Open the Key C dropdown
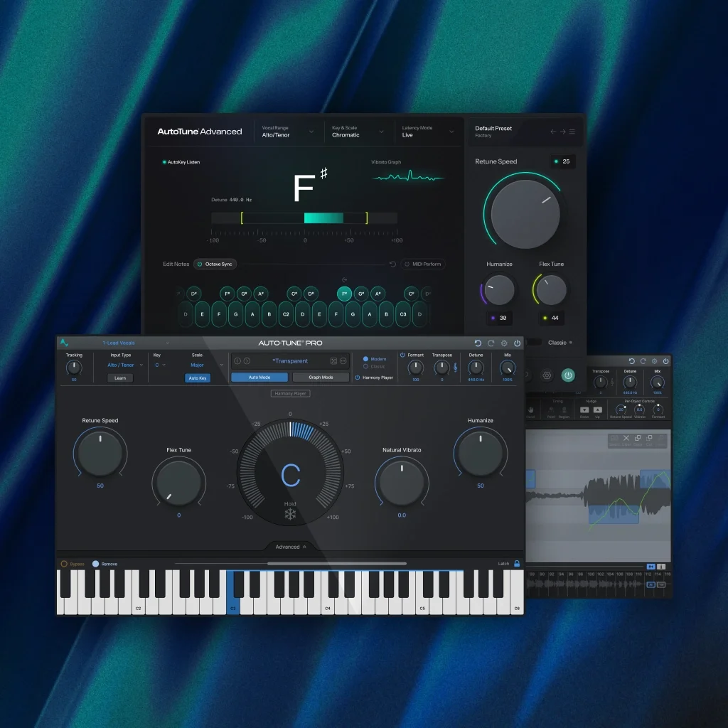Image resolution: width=728 pixels, height=728 pixels. point(160,365)
